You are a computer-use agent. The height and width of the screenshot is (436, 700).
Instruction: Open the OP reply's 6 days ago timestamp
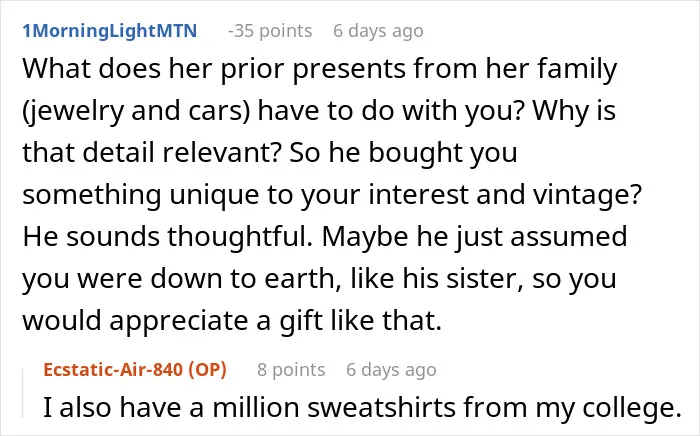coord(391,370)
